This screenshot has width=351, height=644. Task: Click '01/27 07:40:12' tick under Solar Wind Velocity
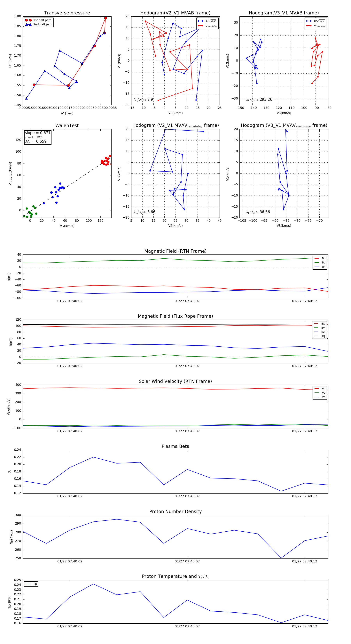[305, 431]
